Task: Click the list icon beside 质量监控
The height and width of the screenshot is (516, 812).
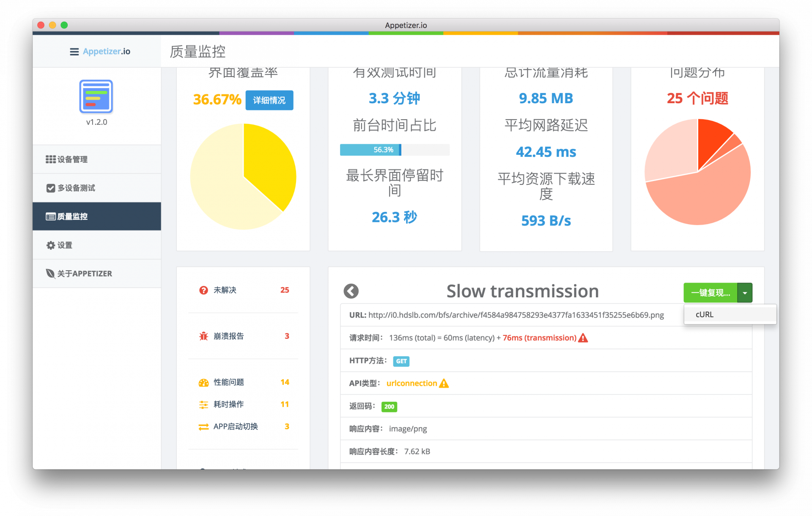Action: click(x=51, y=217)
